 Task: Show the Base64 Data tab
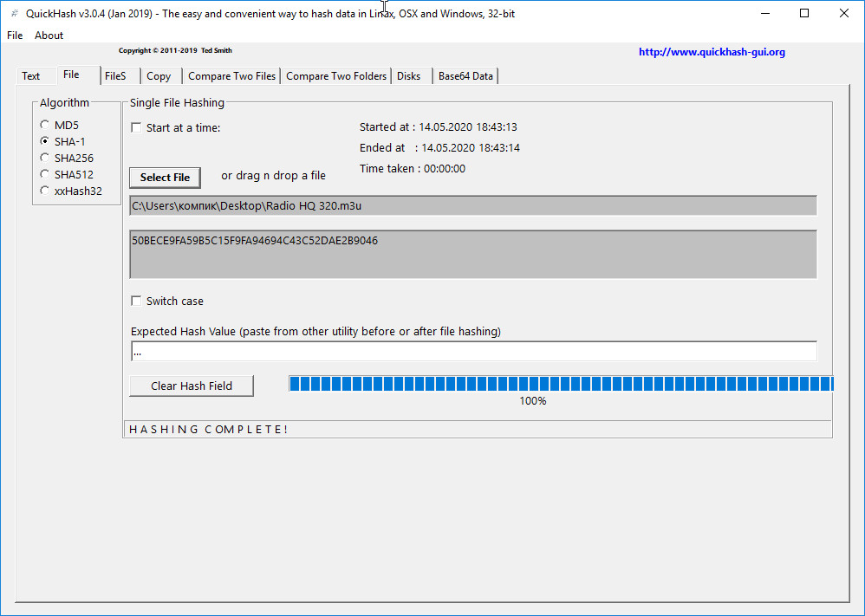pyautogui.click(x=465, y=76)
